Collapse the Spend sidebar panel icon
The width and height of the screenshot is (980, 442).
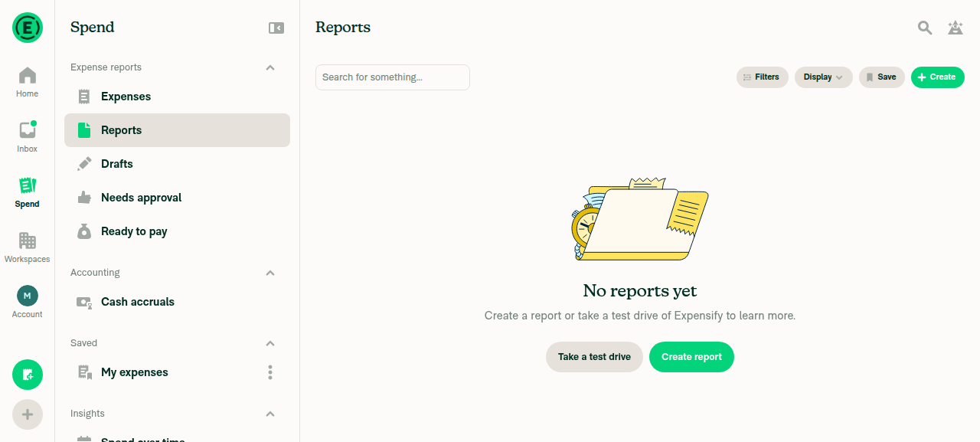pos(276,28)
